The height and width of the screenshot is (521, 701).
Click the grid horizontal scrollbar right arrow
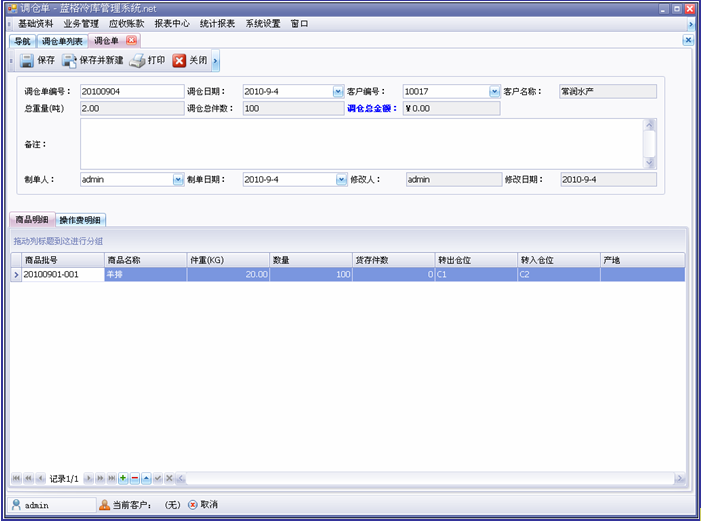point(680,479)
